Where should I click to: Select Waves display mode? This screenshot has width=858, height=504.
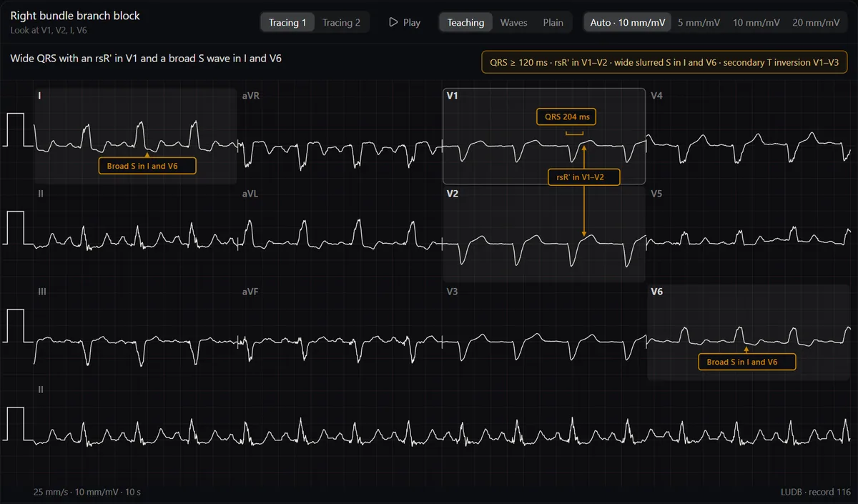point(513,22)
